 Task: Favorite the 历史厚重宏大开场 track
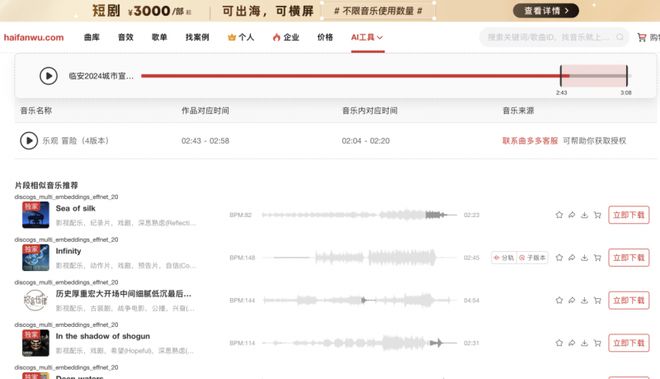(x=559, y=300)
